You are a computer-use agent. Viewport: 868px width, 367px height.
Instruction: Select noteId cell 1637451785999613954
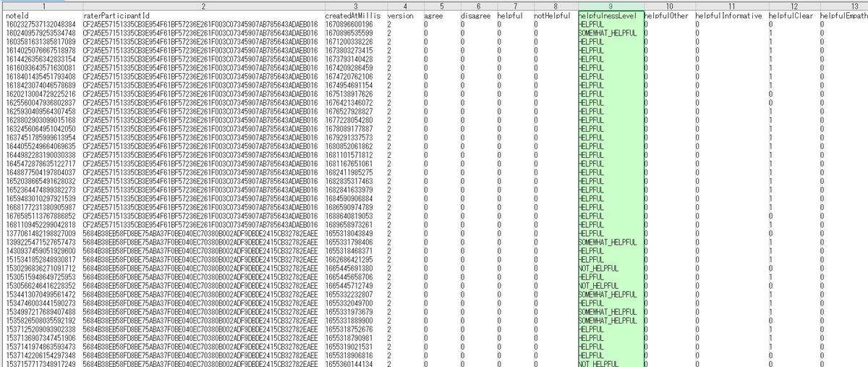41,137
